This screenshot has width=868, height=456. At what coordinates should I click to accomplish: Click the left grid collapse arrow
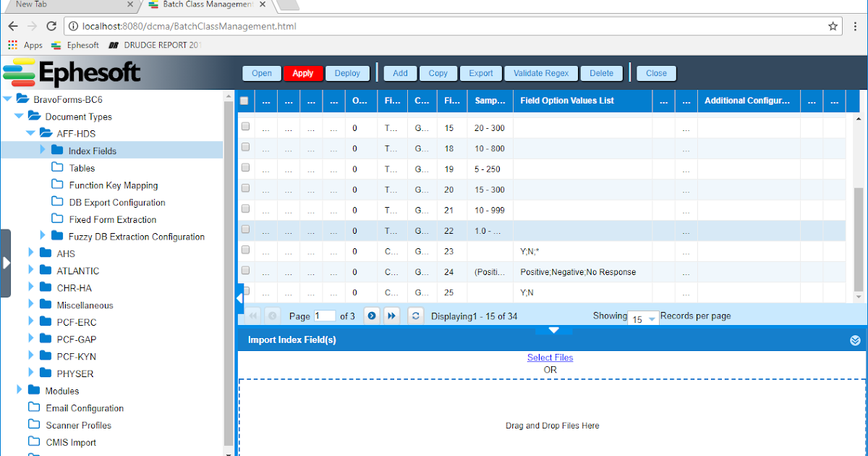[239, 297]
